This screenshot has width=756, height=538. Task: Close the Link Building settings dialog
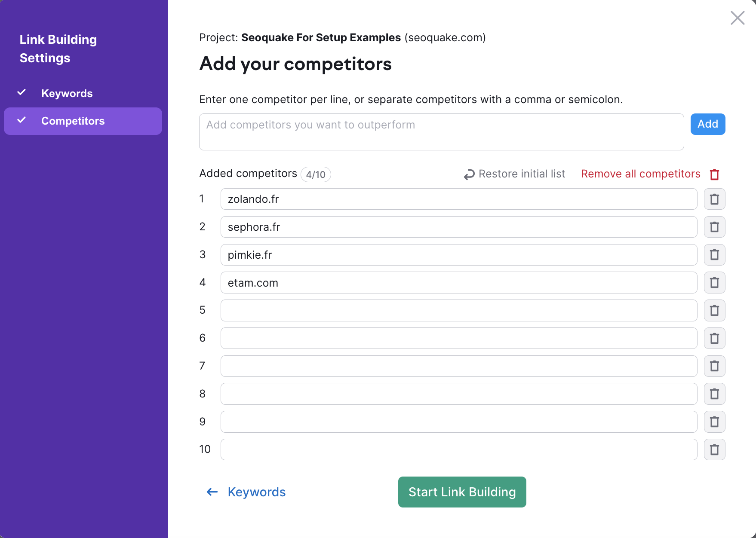(737, 18)
